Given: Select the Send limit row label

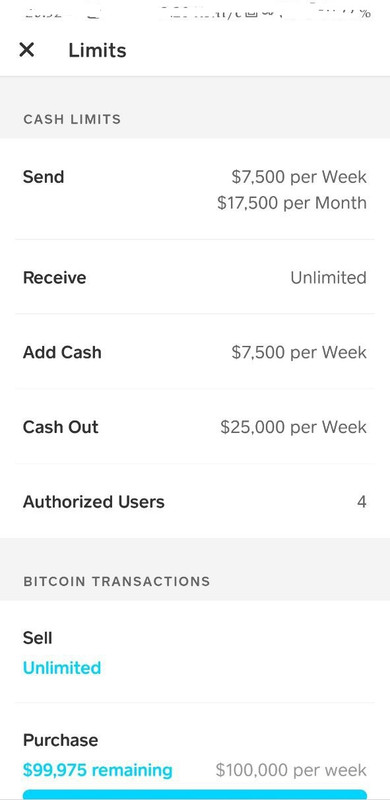Looking at the screenshot, I should click(43, 177).
